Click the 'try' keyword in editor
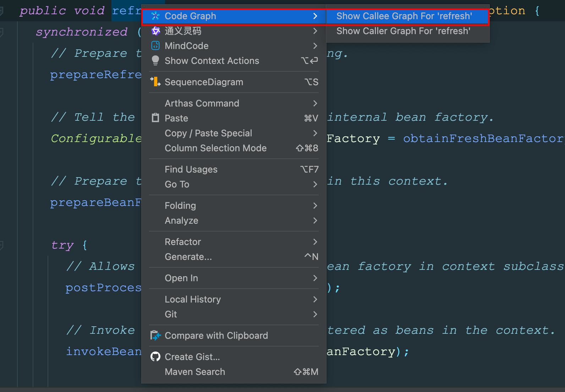Image resolution: width=565 pixels, height=392 pixels. click(62, 245)
